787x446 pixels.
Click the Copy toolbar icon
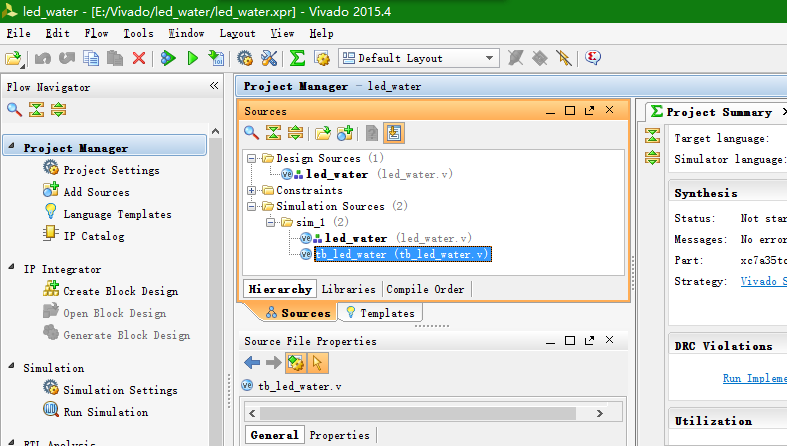point(91,58)
